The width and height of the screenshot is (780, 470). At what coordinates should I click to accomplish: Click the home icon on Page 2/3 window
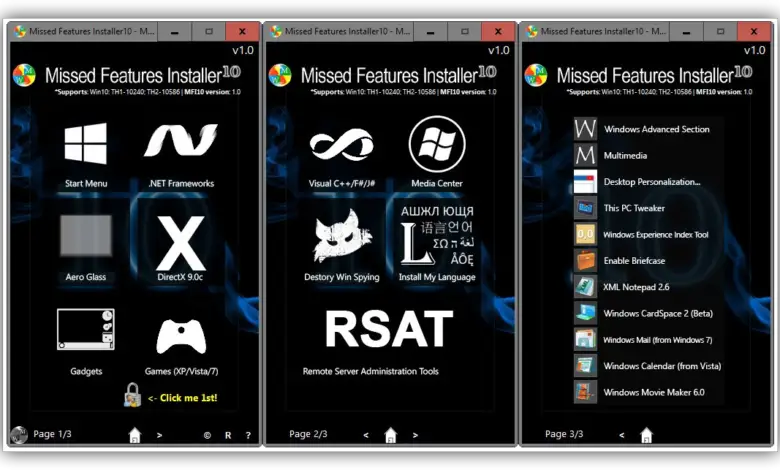391,435
